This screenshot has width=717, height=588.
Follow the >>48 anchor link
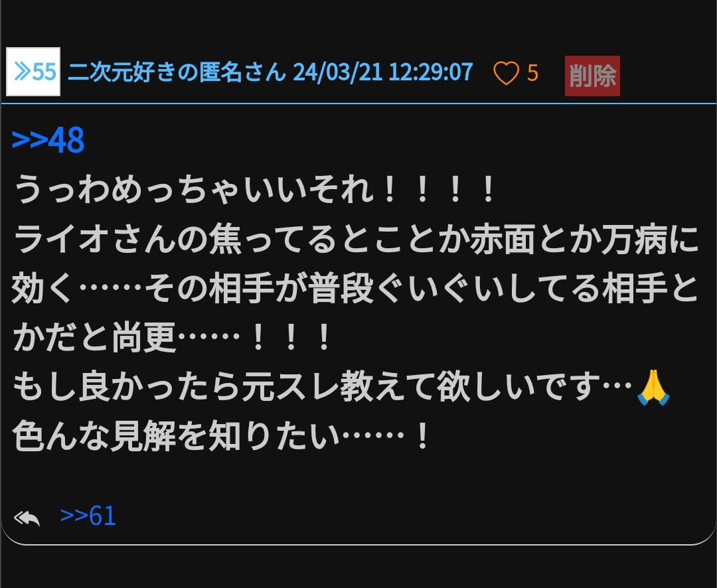(48, 140)
